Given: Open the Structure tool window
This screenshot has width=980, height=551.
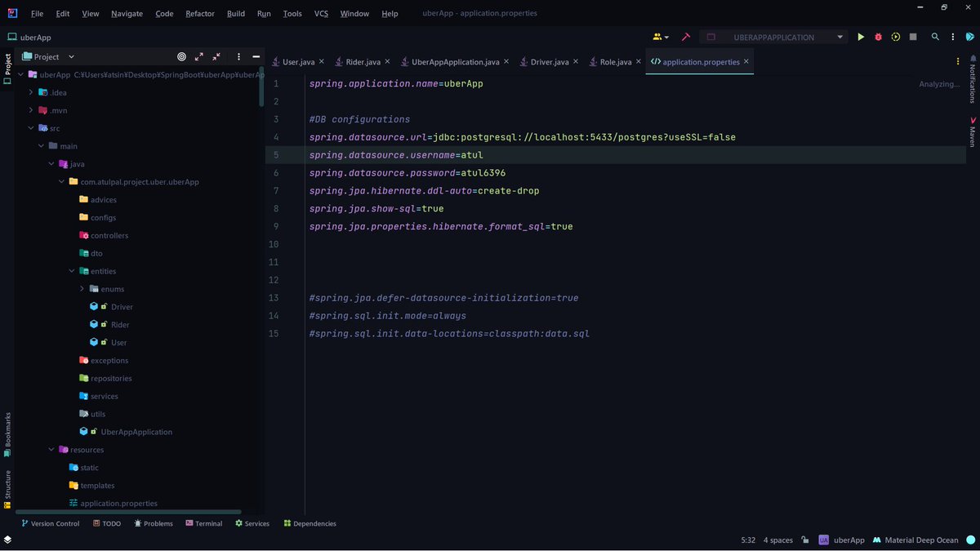Looking at the screenshot, I should [7, 490].
